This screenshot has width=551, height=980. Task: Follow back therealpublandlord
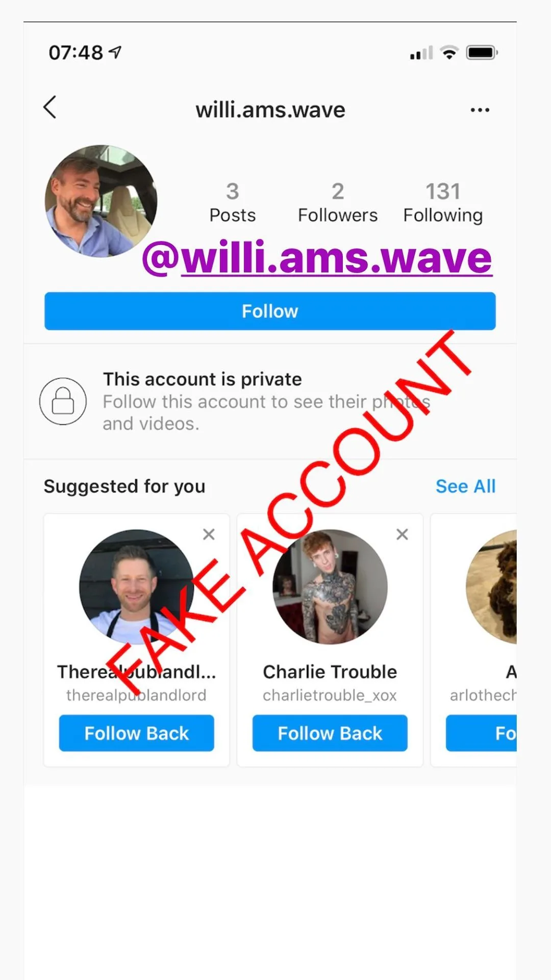(x=136, y=733)
